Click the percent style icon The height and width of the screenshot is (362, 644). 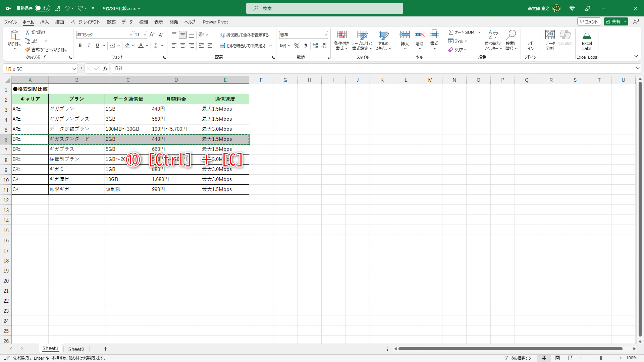(297, 46)
